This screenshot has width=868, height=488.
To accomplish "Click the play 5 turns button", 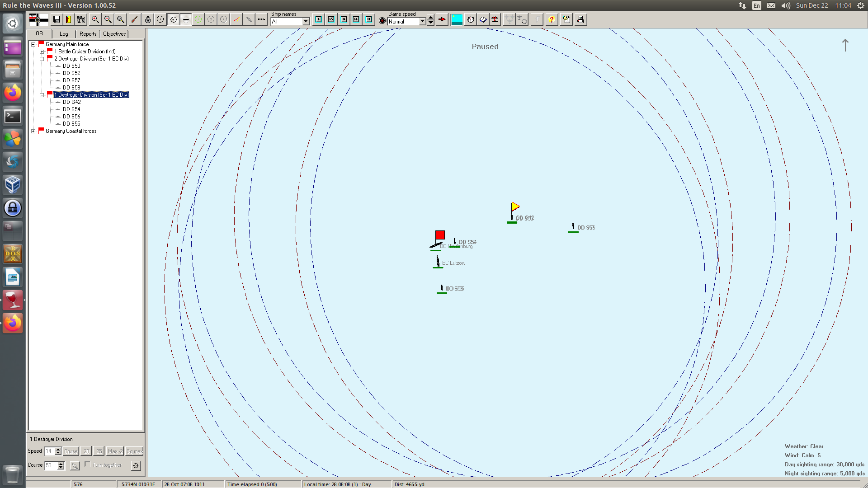I will (x=331, y=19).
